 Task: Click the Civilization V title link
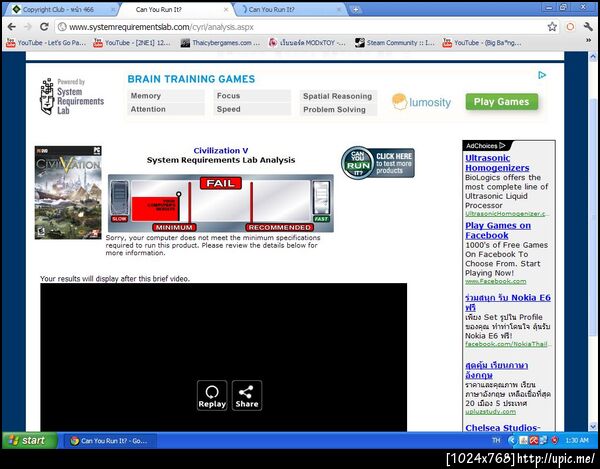point(221,150)
